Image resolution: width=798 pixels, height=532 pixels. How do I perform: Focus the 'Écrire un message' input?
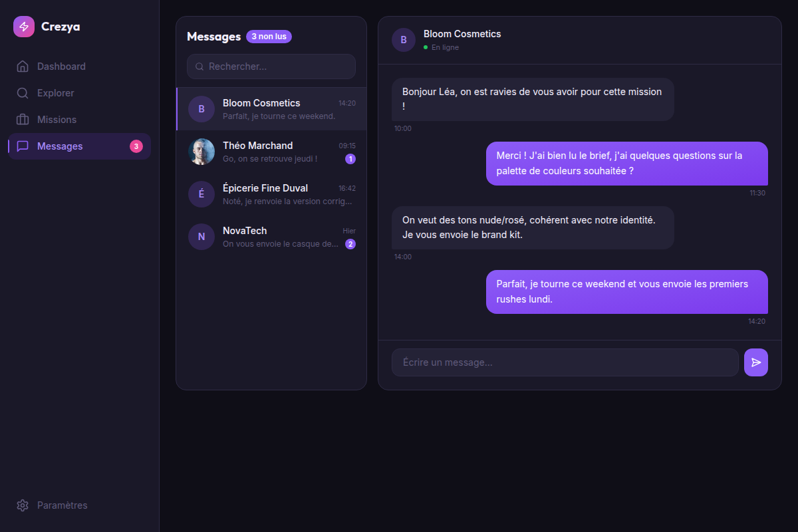click(x=565, y=362)
